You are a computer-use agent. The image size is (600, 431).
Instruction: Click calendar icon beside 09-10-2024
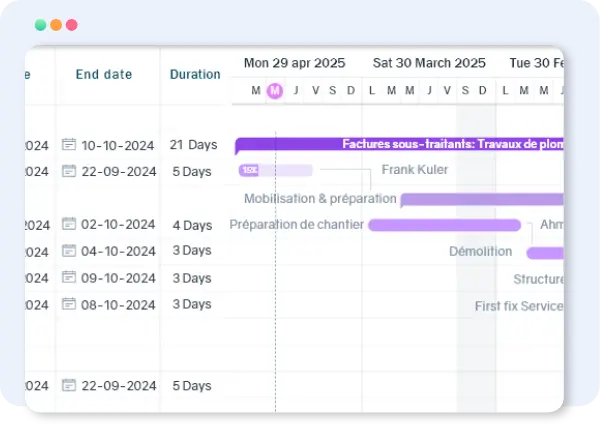point(68,278)
